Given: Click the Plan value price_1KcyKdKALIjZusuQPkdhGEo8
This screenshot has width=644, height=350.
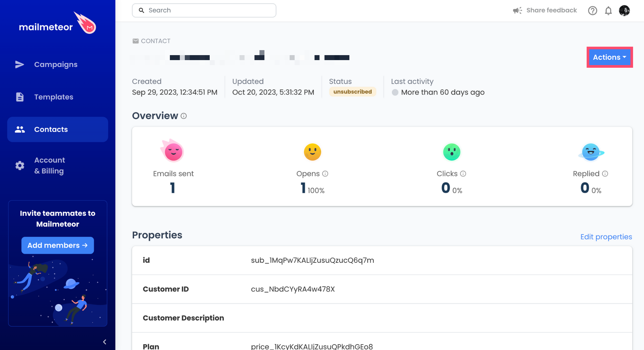Looking at the screenshot, I should tap(312, 346).
